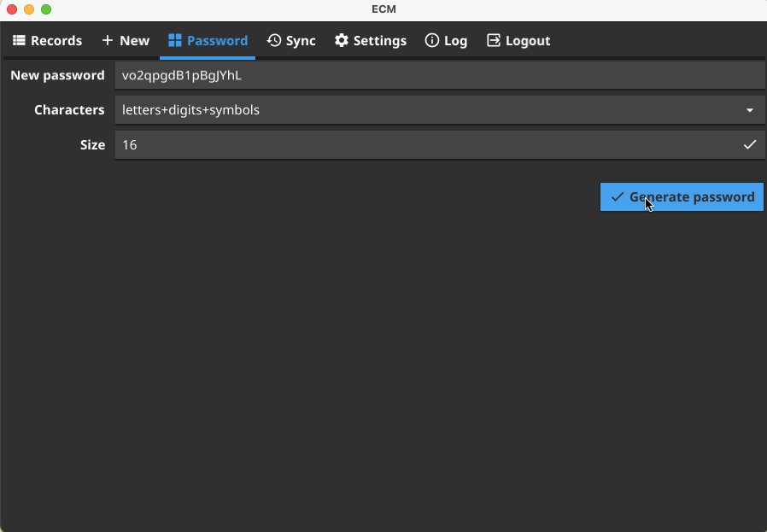
Task: Select the plus icon next to New
Action: pos(107,40)
